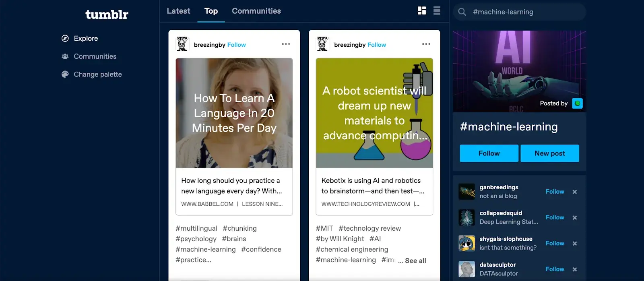Switch to list layout view icon
Image resolution: width=644 pixels, height=281 pixels.
(x=437, y=11)
